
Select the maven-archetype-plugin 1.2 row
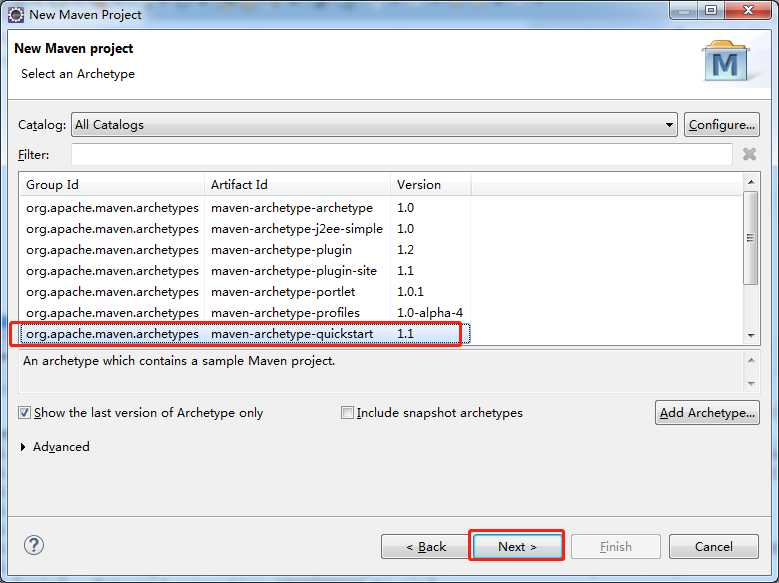(x=245, y=250)
